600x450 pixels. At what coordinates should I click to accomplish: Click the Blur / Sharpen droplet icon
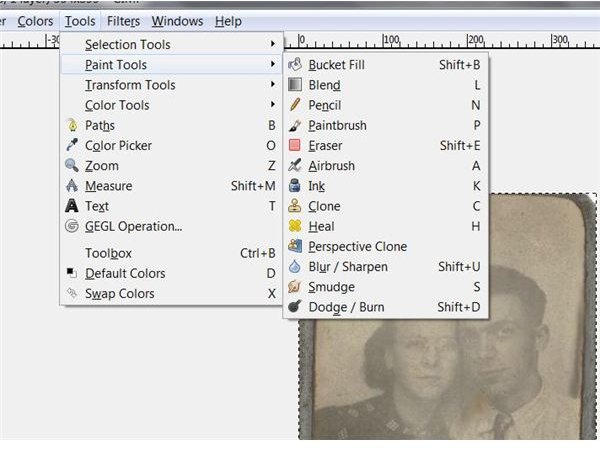[x=295, y=266]
